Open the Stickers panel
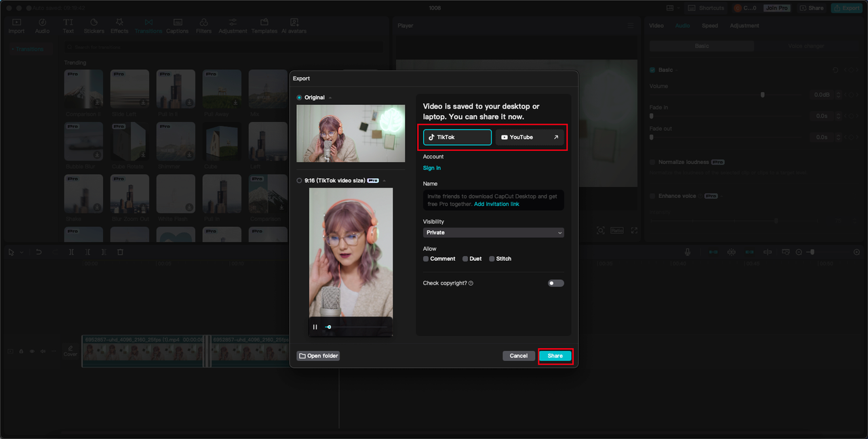868x439 pixels. (x=94, y=26)
